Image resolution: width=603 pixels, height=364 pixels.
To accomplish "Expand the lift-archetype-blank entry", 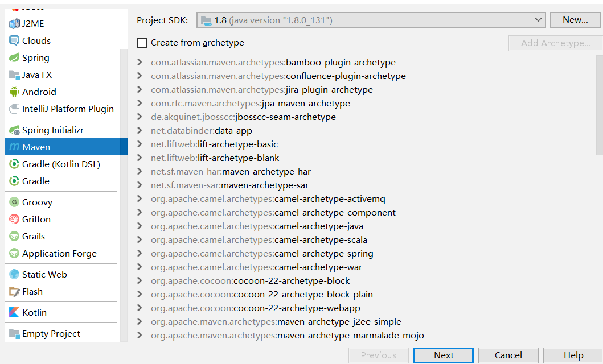I will point(140,158).
